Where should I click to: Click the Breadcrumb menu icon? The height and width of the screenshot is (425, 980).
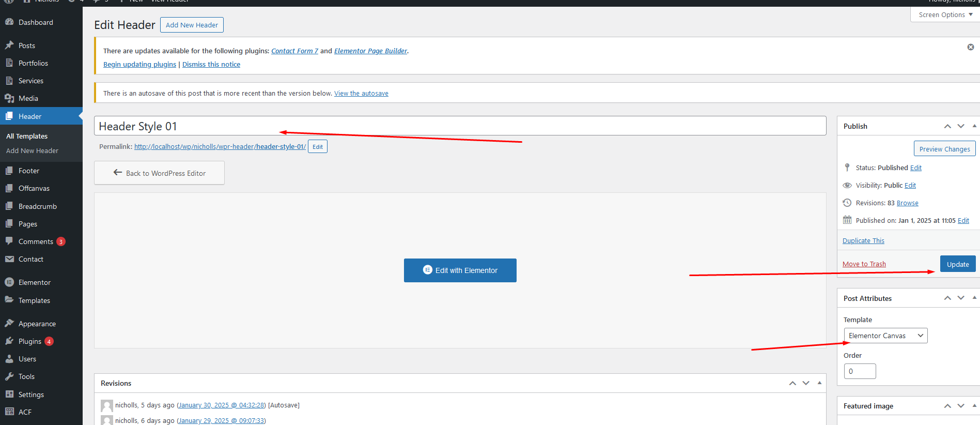pyautogui.click(x=9, y=206)
